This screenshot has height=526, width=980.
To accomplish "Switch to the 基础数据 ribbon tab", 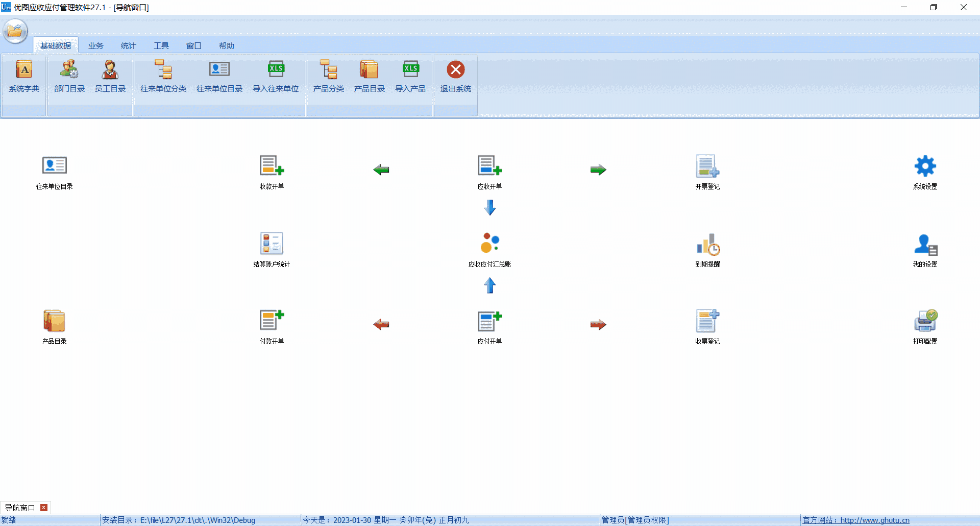I will click(56, 45).
